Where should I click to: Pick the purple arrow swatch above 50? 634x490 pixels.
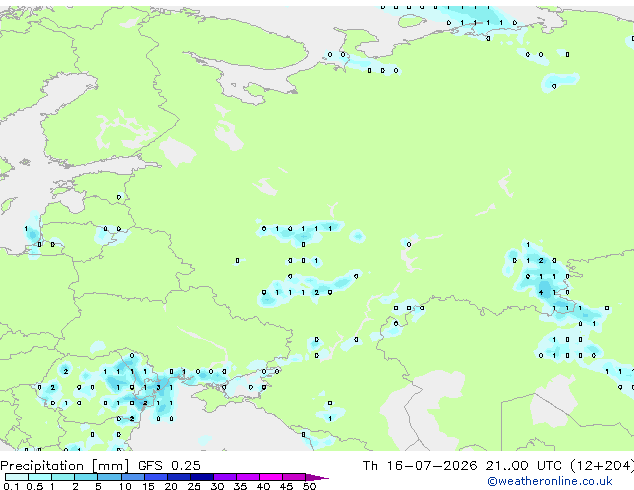pos(317,477)
